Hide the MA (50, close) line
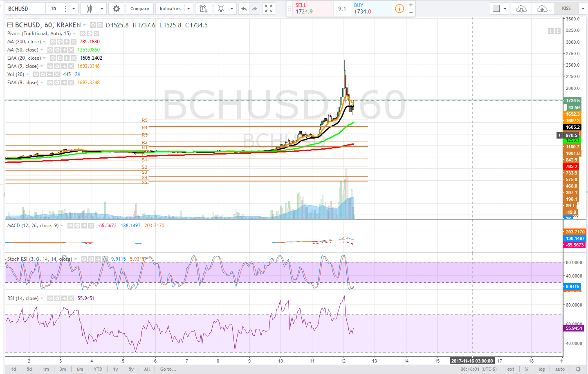The height and width of the screenshot is (374, 588). click(50, 50)
